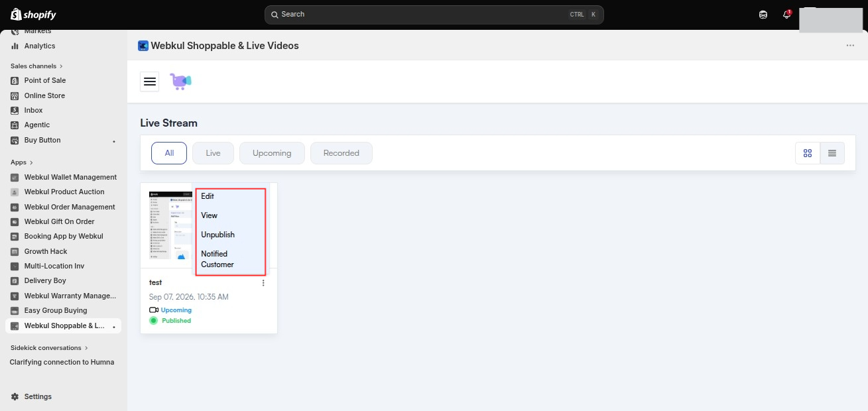Screen dimensions: 868x411
Task: Click the Sep 07, 2026, 10:35 AM date
Action: click(189, 297)
